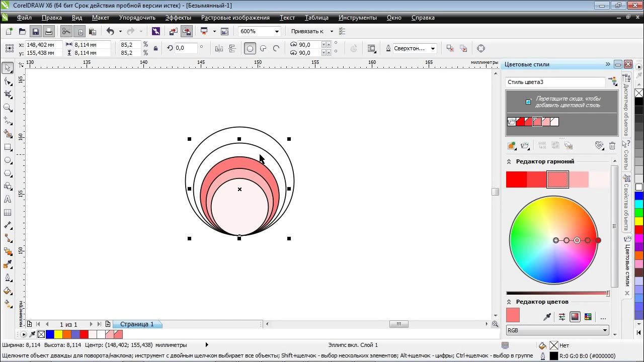Select the Polygon tool
The image size is (644, 362).
tap(8, 173)
